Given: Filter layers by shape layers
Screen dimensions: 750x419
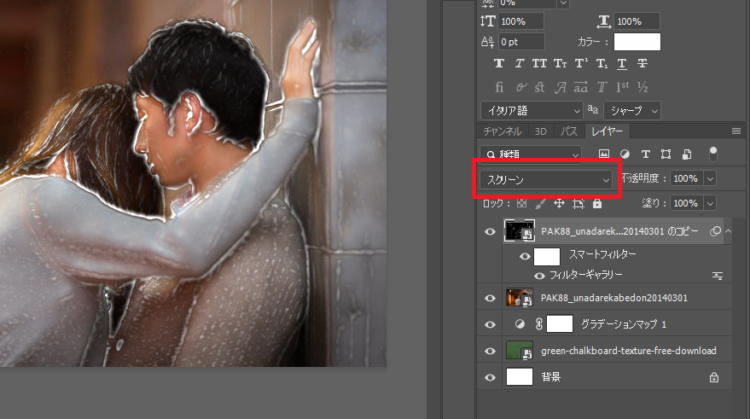Looking at the screenshot, I should (x=666, y=154).
